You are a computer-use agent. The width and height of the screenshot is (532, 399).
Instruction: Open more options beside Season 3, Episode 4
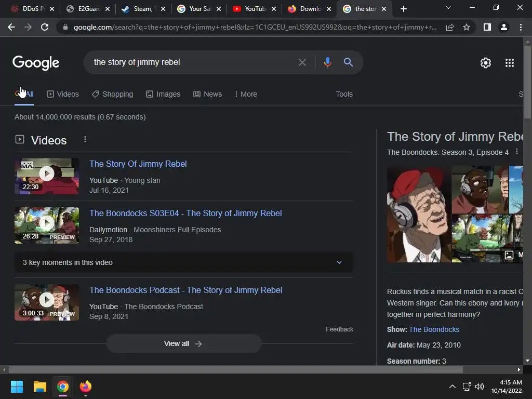click(x=517, y=152)
